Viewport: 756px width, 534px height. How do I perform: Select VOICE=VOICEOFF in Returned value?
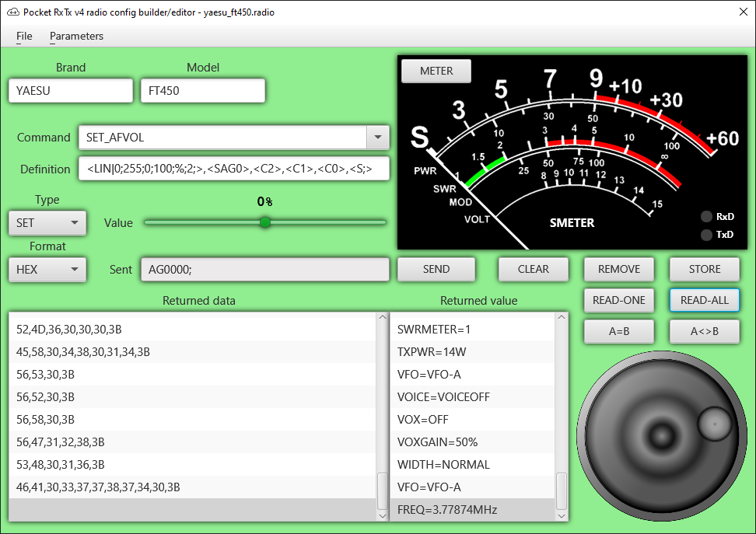tap(473, 396)
